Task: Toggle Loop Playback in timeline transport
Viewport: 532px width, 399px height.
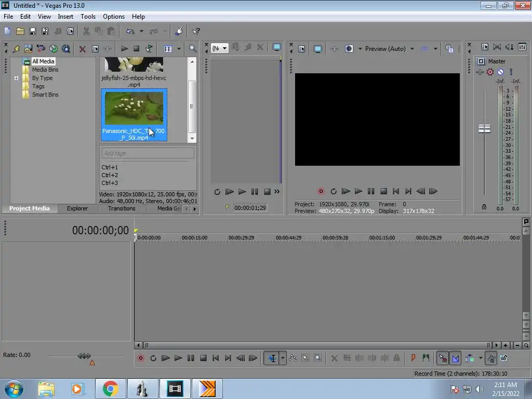Action: coord(153,358)
